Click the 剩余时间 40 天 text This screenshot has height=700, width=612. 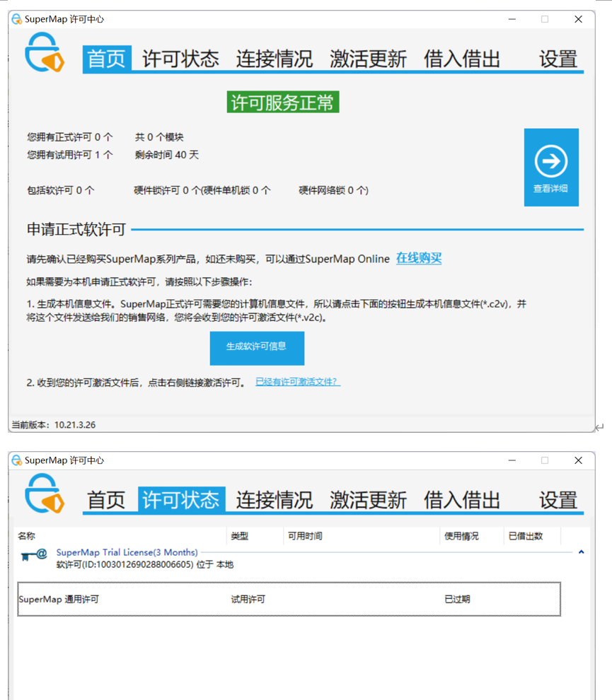point(167,155)
